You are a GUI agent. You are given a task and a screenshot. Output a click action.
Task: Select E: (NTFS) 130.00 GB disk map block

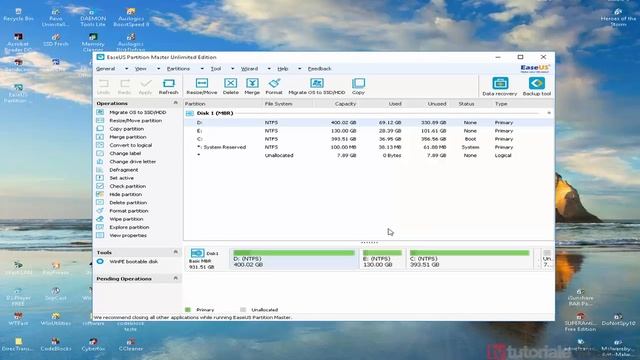pos(382,259)
